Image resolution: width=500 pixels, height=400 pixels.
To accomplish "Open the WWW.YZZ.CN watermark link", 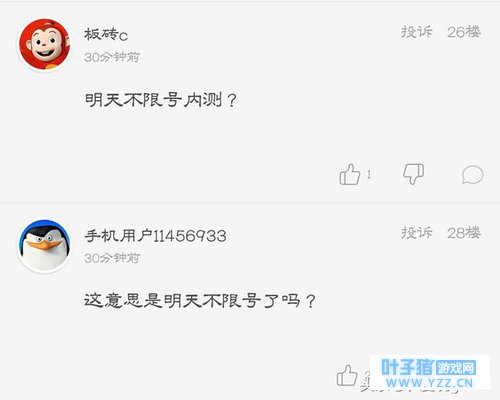I will tap(429, 383).
